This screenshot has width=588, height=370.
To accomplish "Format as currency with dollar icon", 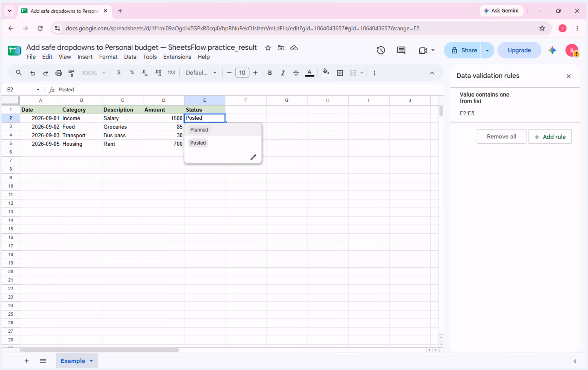I will click(119, 73).
